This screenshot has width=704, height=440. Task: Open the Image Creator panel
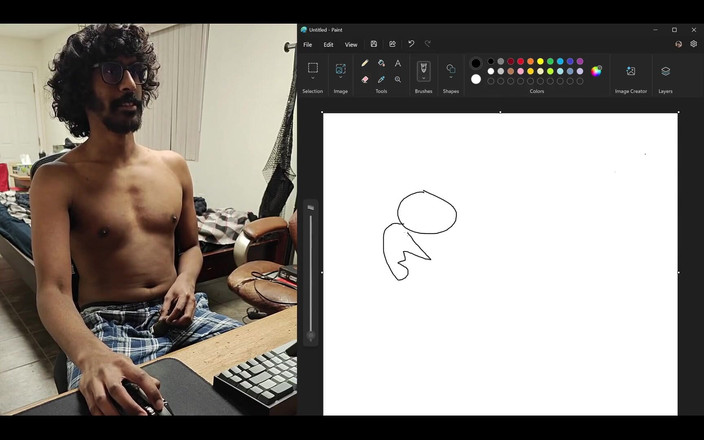click(630, 71)
